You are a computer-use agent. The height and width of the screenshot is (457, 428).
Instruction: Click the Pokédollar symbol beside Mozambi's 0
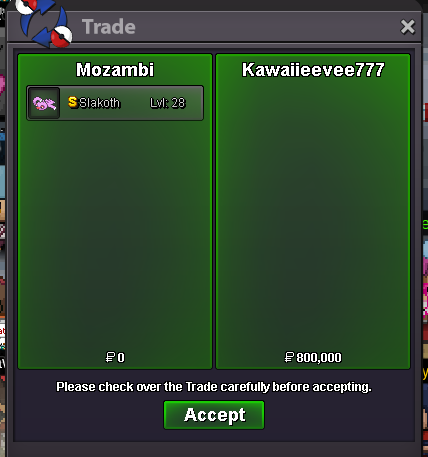tap(110, 357)
